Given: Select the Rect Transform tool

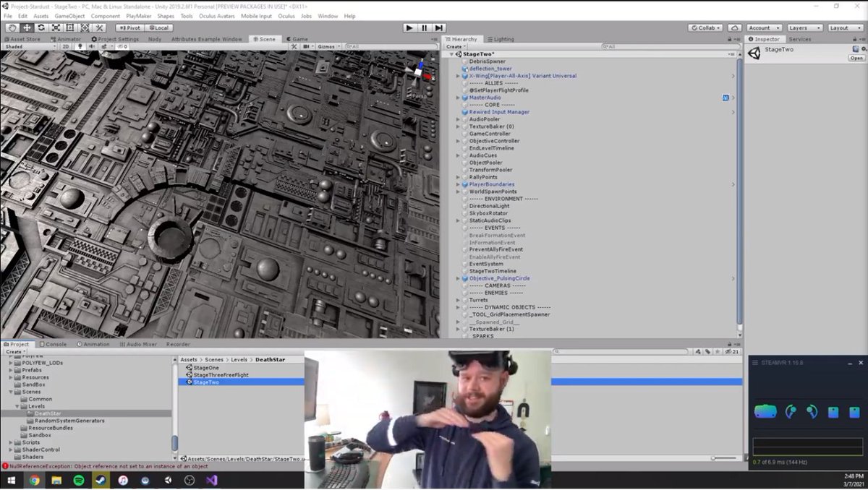Looking at the screenshot, I should coord(70,27).
